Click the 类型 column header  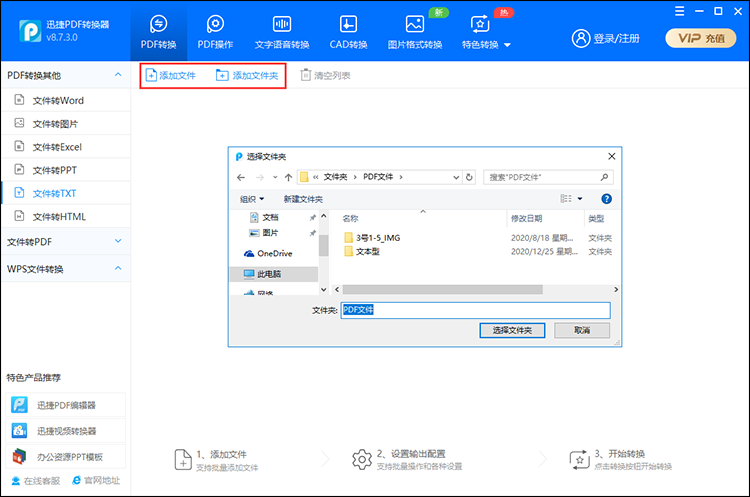point(596,219)
